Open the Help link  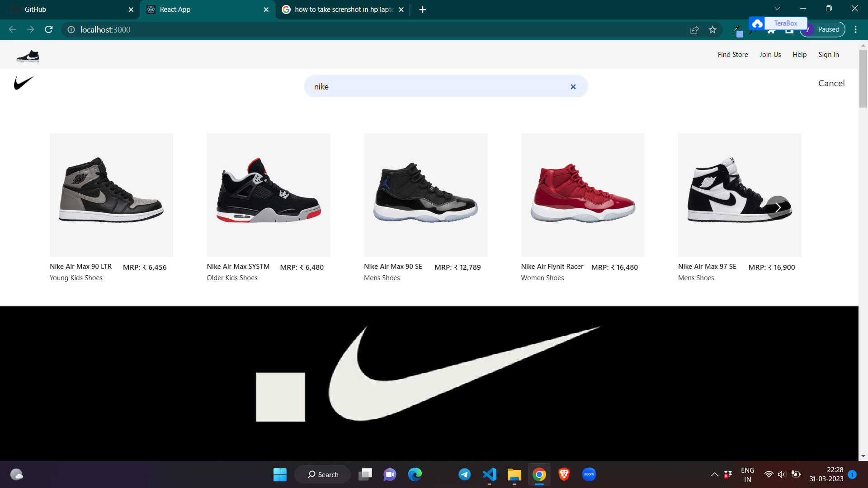pyautogui.click(x=800, y=55)
